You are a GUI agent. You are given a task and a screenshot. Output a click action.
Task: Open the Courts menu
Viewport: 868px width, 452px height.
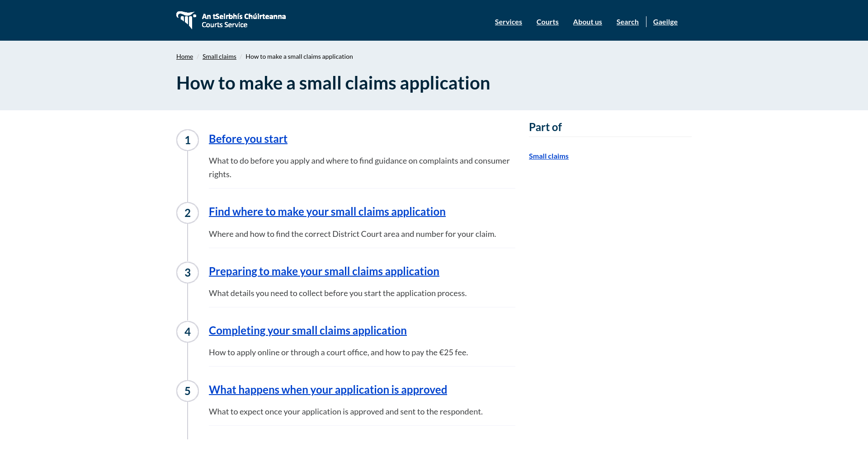click(x=547, y=22)
